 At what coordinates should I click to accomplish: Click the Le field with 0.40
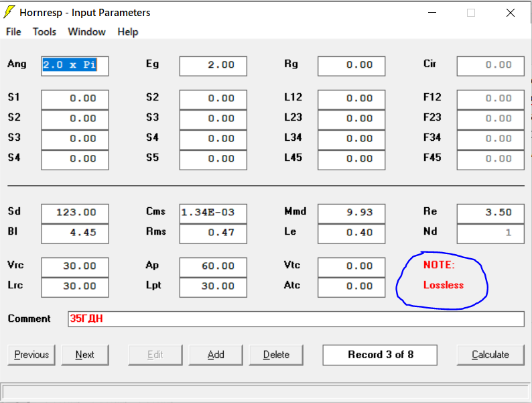tap(352, 233)
